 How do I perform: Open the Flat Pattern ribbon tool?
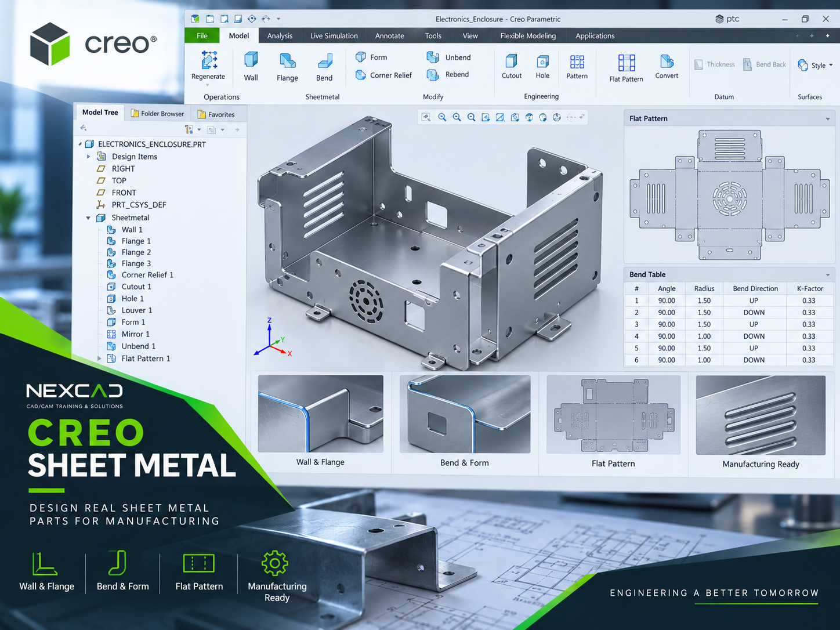[x=627, y=68]
